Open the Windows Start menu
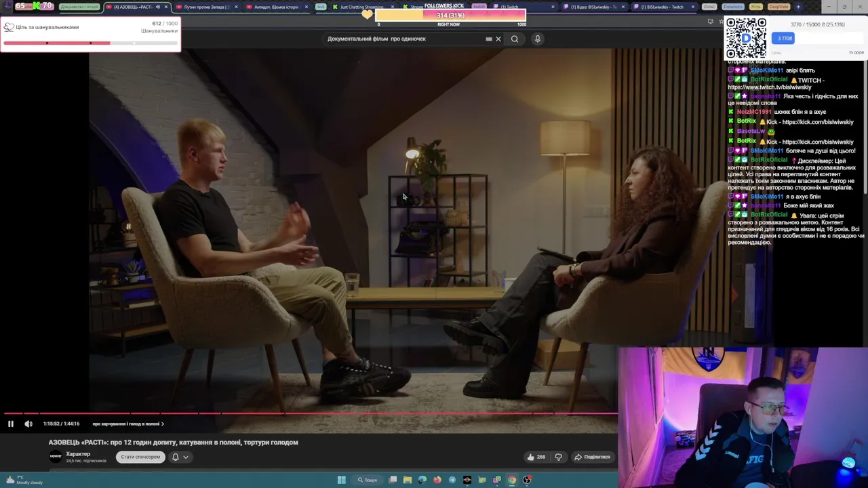Image resolution: width=868 pixels, height=488 pixels. pyautogui.click(x=342, y=480)
